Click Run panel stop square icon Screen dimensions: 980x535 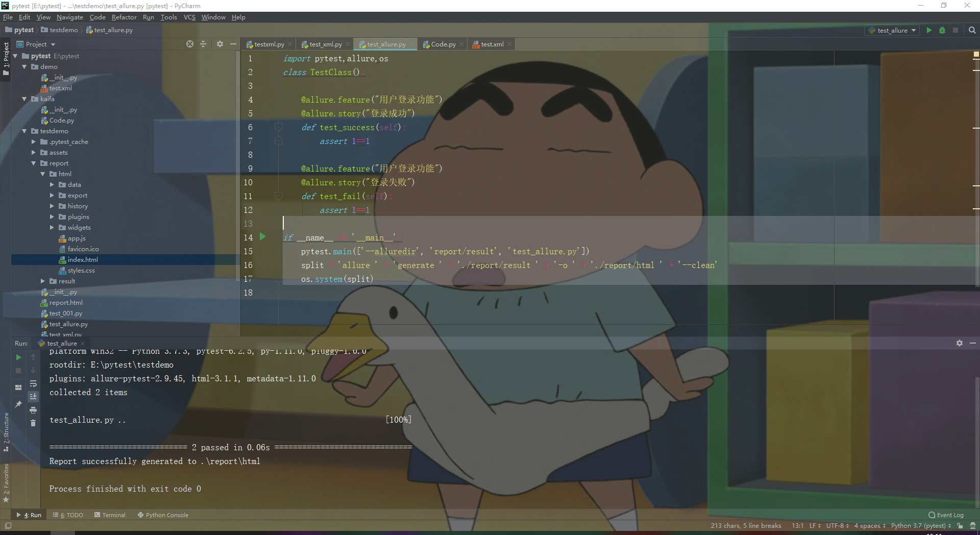coord(18,371)
